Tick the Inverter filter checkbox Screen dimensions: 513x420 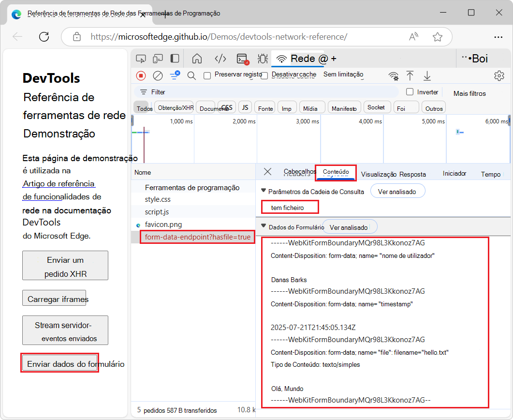[x=410, y=92]
